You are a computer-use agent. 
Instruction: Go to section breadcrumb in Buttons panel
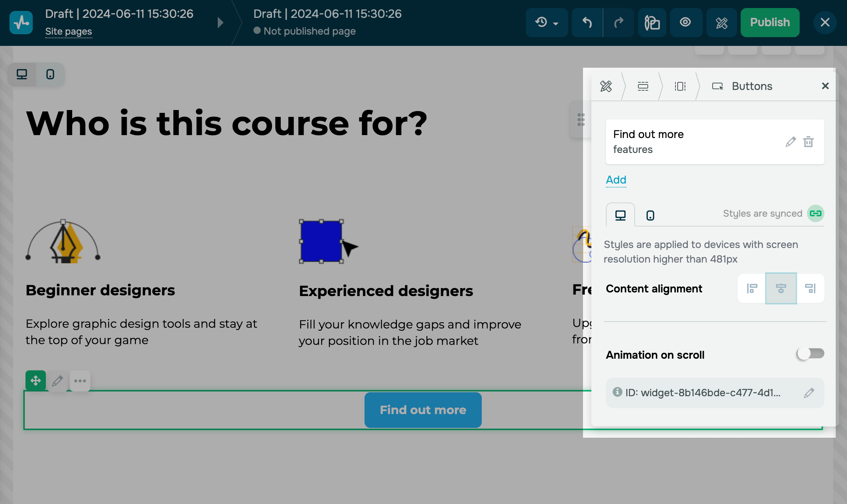(643, 86)
